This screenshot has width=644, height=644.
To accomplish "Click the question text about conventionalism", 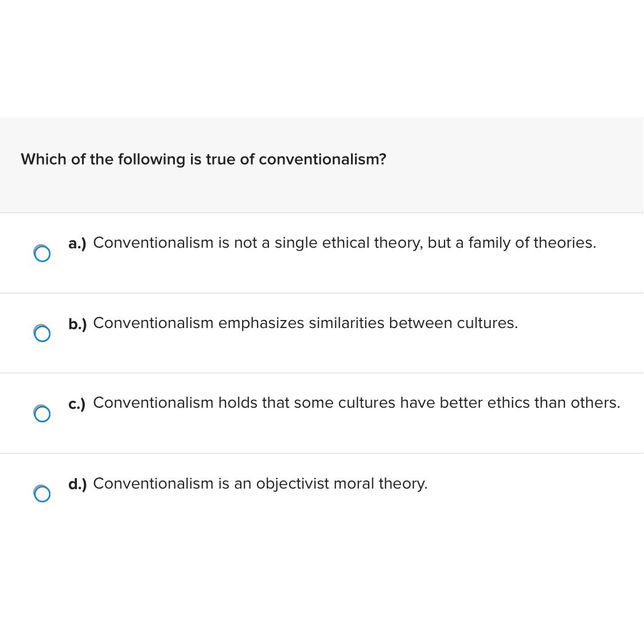I will click(203, 159).
